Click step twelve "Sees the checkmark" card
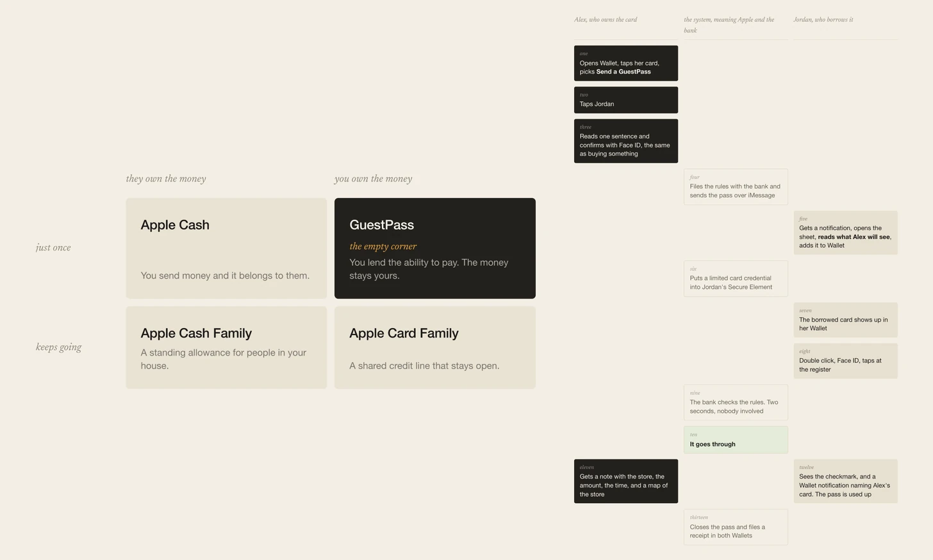 846,481
